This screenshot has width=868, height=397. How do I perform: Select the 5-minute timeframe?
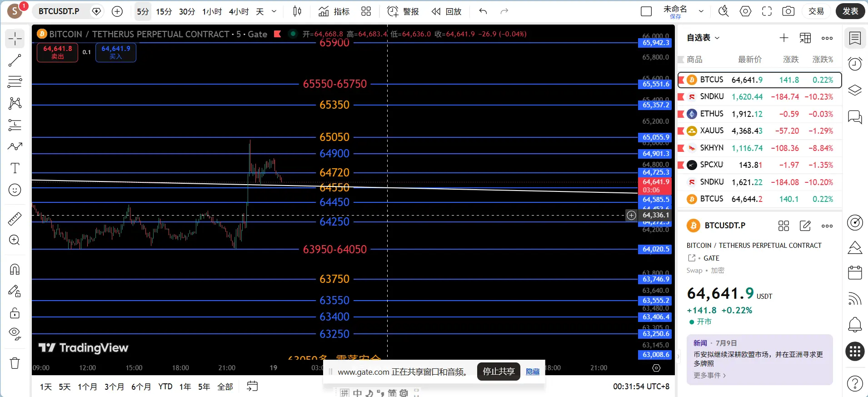(x=143, y=11)
